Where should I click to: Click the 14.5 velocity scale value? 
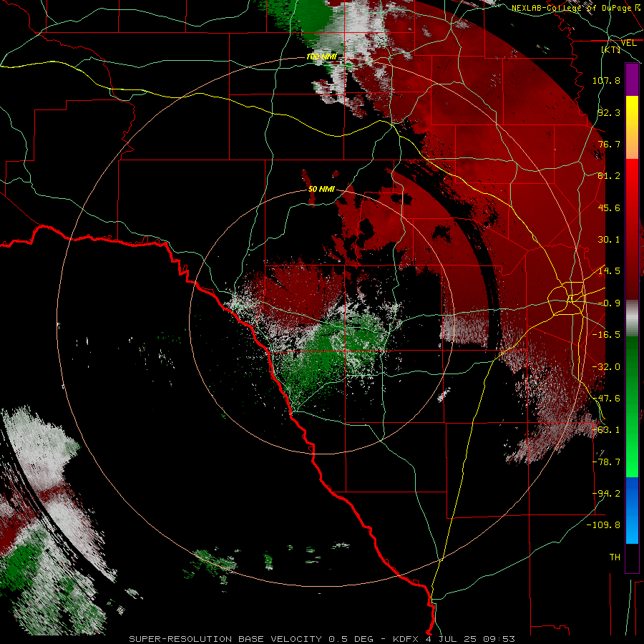(x=609, y=271)
